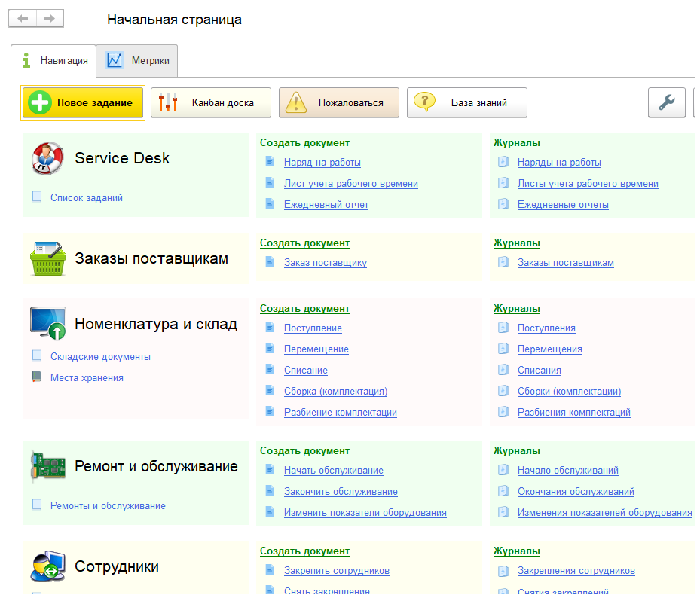Screen dimensions: 700x601
Task: Click the monitor icon of Номенклатура и склад
Action: 47,322
